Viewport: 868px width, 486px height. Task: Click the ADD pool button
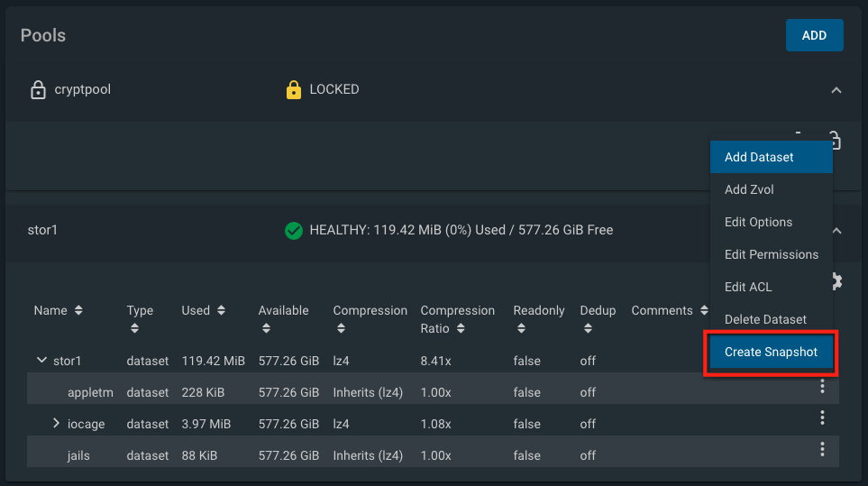click(x=814, y=35)
